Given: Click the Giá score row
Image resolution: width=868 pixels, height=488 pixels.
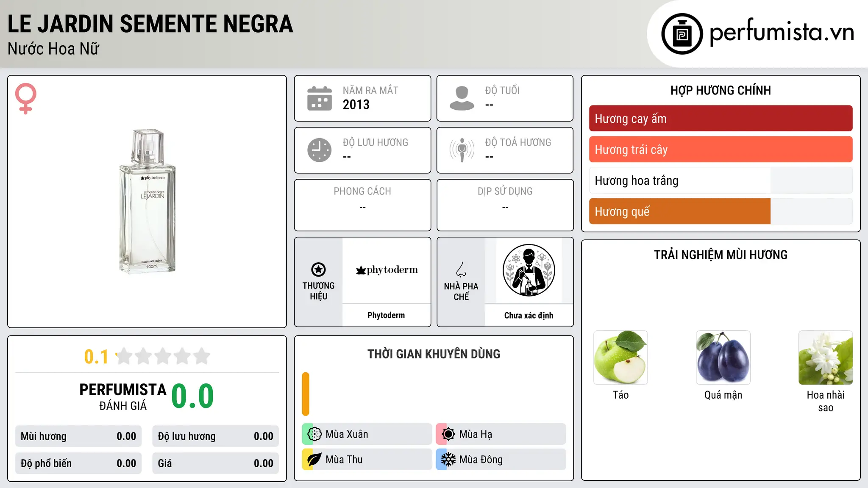Looking at the screenshot, I should [x=216, y=463].
